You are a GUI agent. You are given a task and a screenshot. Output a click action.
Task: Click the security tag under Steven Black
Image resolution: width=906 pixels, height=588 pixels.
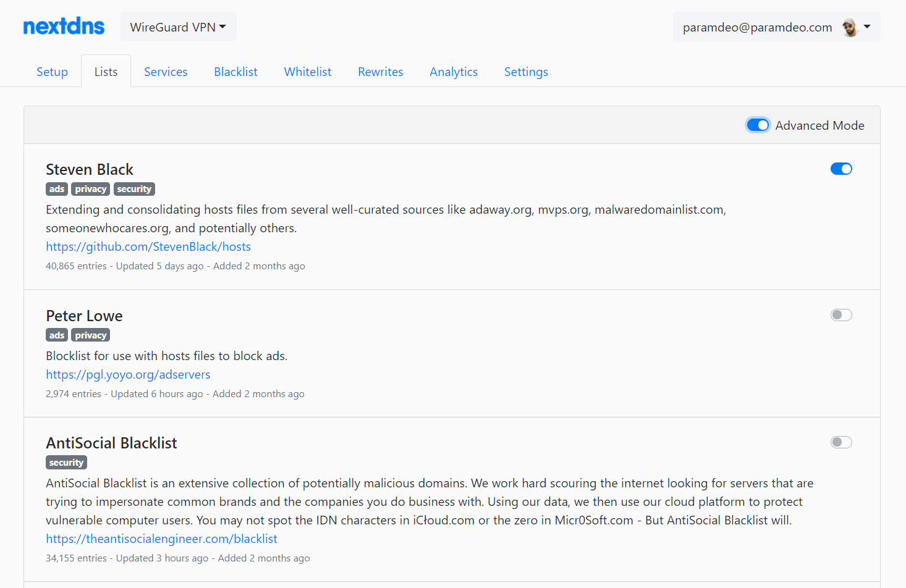coord(134,189)
